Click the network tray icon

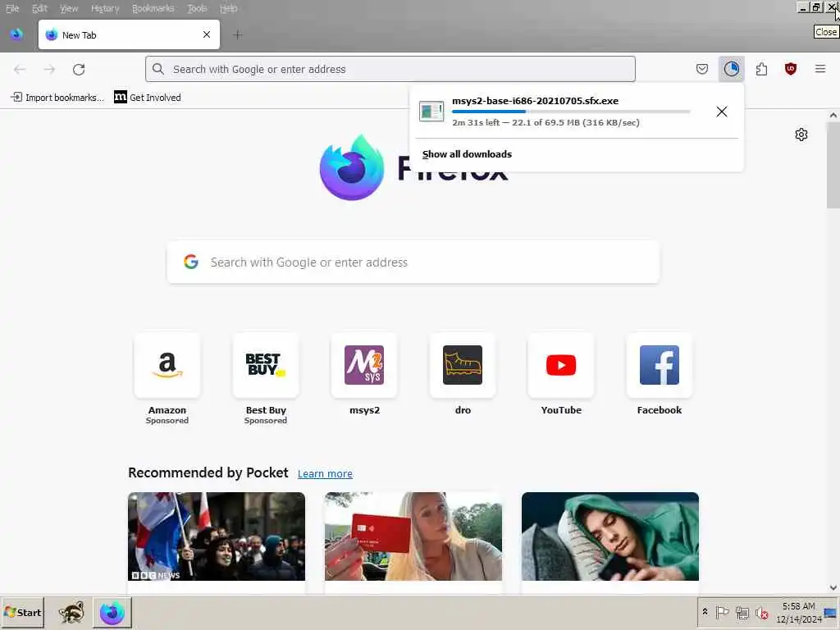pos(742,612)
